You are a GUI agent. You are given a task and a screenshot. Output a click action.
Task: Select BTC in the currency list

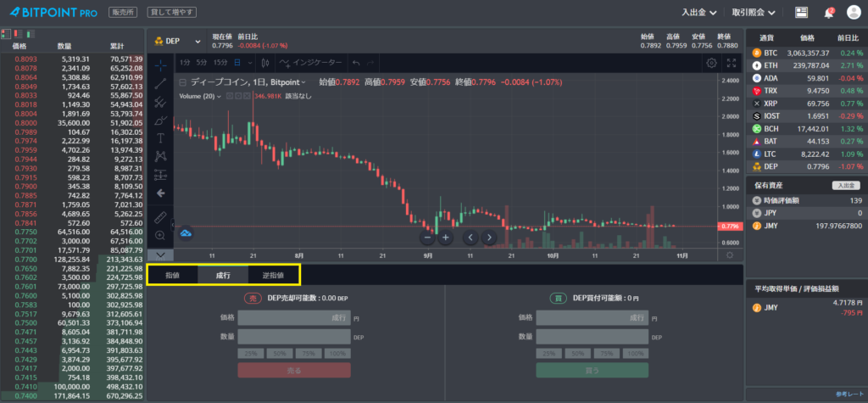coord(807,53)
